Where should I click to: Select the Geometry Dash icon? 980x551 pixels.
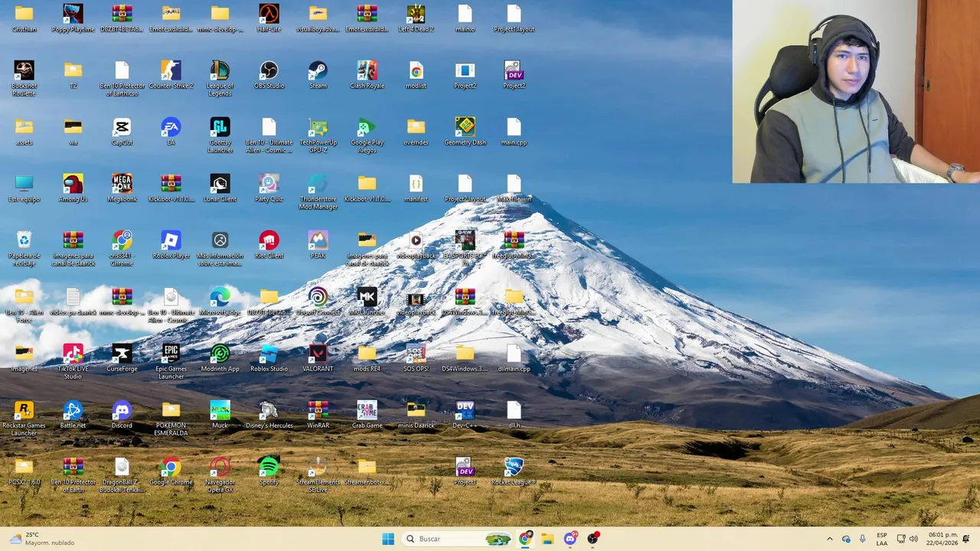pyautogui.click(x=465, y=132)
